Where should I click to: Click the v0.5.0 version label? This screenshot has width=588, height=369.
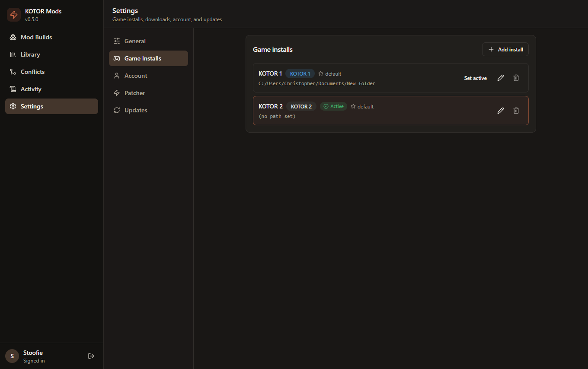[32, 19]
